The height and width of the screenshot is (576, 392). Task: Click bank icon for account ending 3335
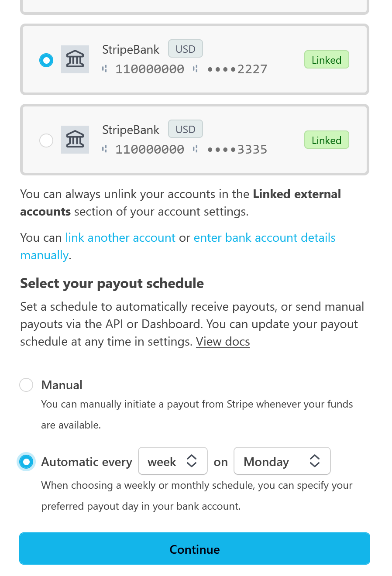coord(75,140)
